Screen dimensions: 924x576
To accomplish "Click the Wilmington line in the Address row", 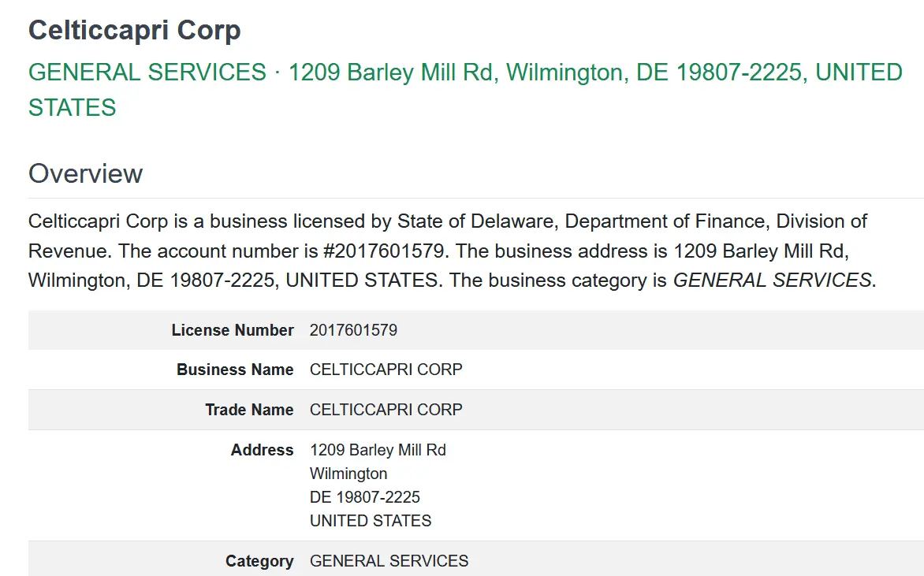I will coord(348,474).
